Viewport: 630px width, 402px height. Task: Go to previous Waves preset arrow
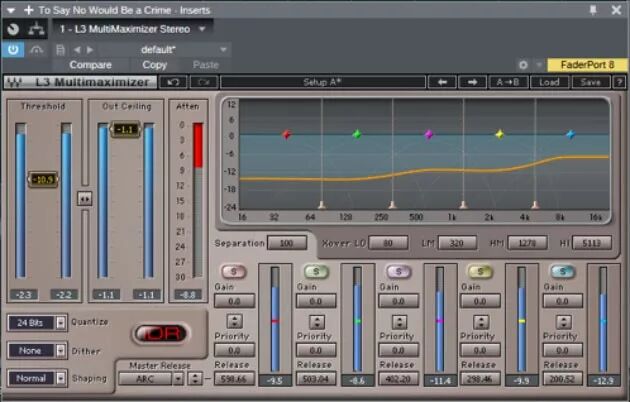click(x=442, y=82)
